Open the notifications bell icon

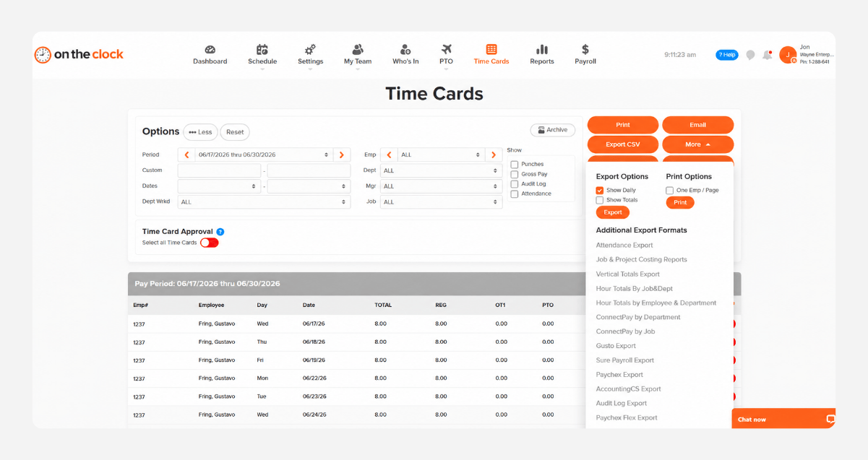pos(767,55)
